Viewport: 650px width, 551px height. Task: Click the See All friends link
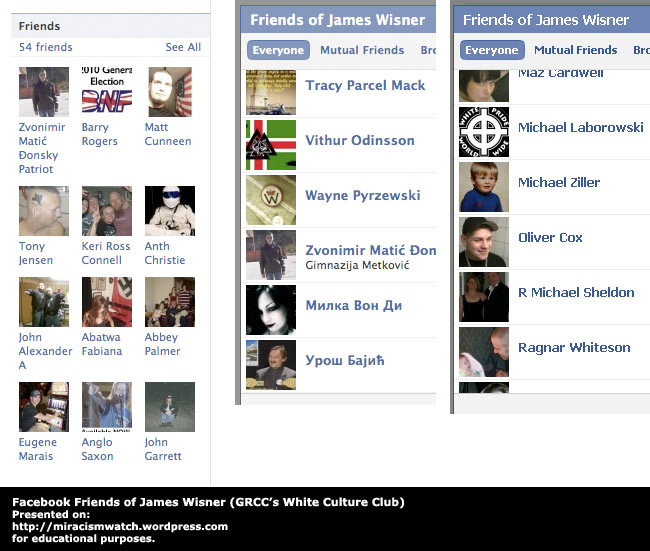tap(183, 47)
